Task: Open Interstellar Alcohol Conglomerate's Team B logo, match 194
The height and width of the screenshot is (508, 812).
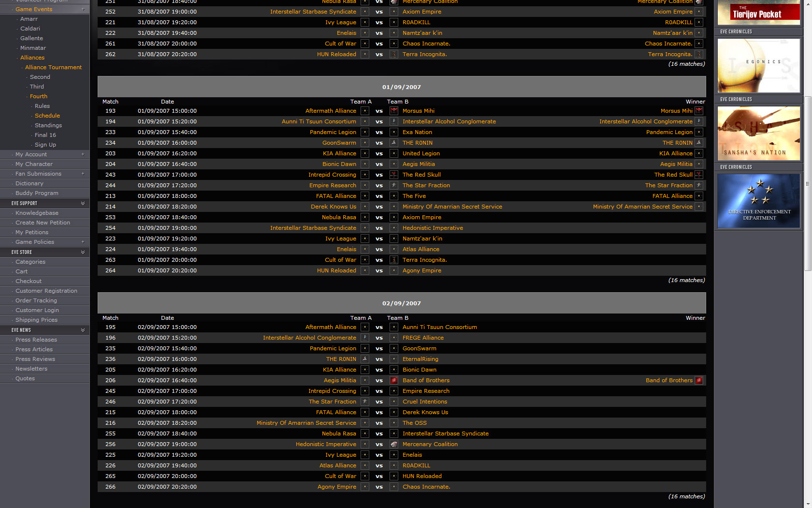Action: click(x=394, y=121)
